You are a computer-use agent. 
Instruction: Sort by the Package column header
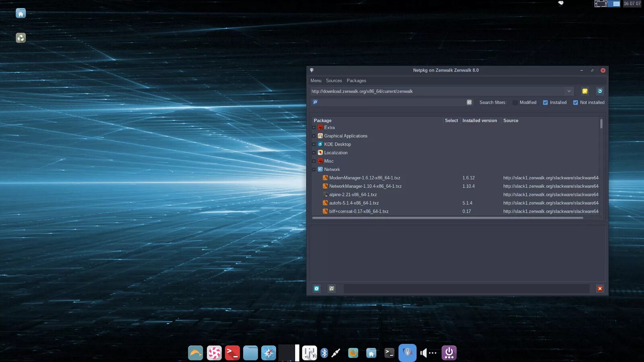[377, 121]
